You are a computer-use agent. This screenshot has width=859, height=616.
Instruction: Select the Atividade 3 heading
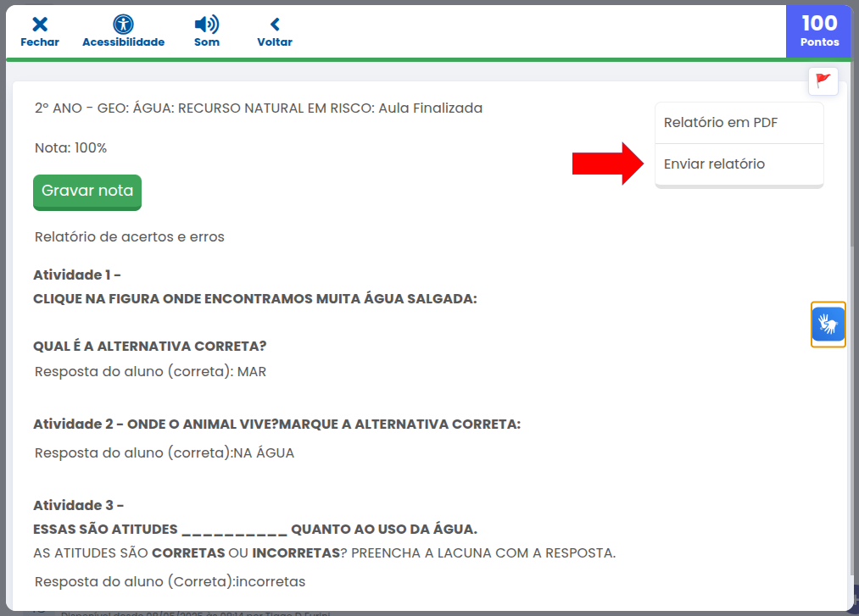[x=78, y=506]
